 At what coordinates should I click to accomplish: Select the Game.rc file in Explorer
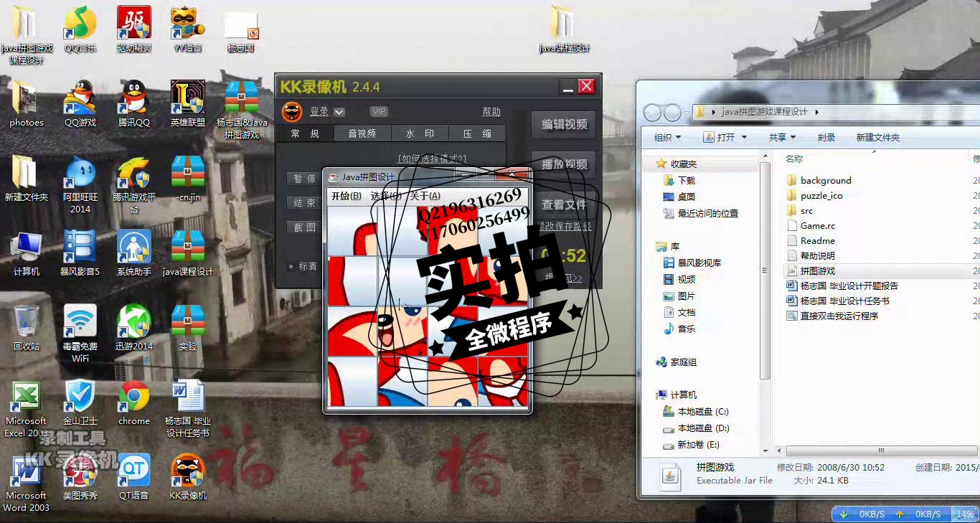tap(811, 225)
